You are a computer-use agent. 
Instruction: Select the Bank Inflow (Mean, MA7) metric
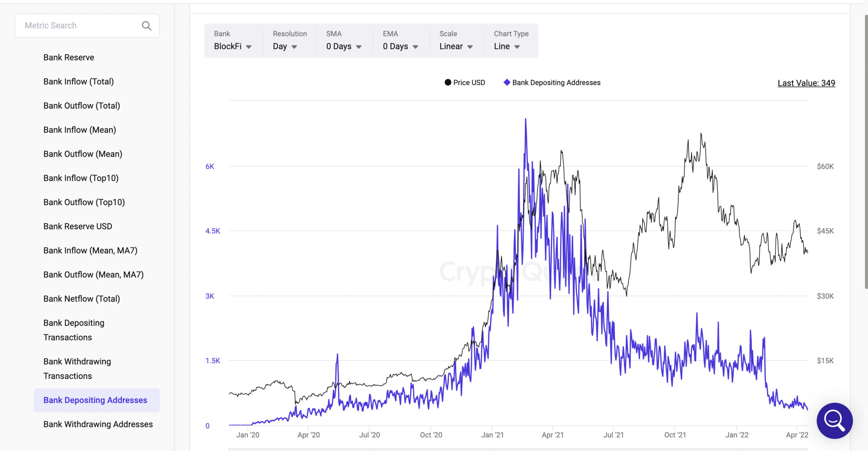(x=91, y=250)
